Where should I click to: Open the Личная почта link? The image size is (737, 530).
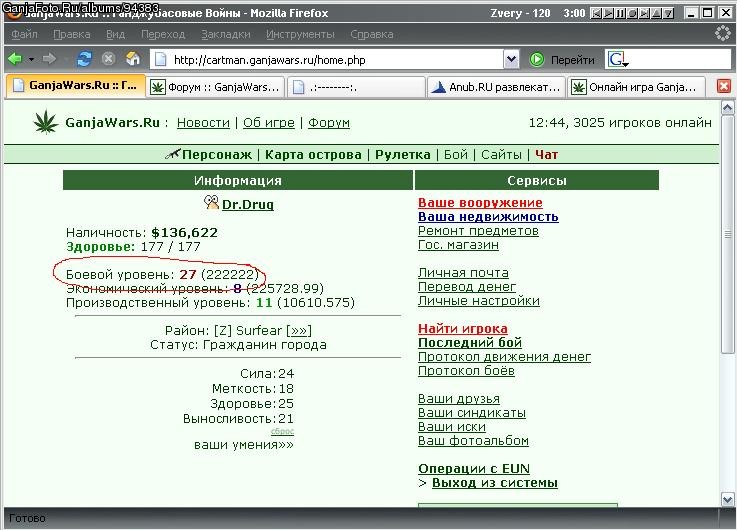(x=463, y=273)
